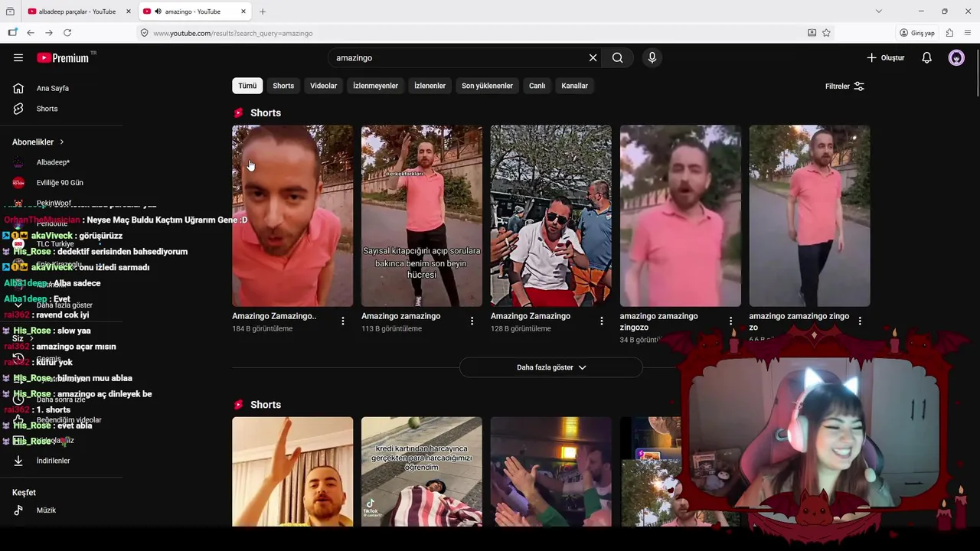
Task: Expand the Abonelikler section
Action: [38, 142]
